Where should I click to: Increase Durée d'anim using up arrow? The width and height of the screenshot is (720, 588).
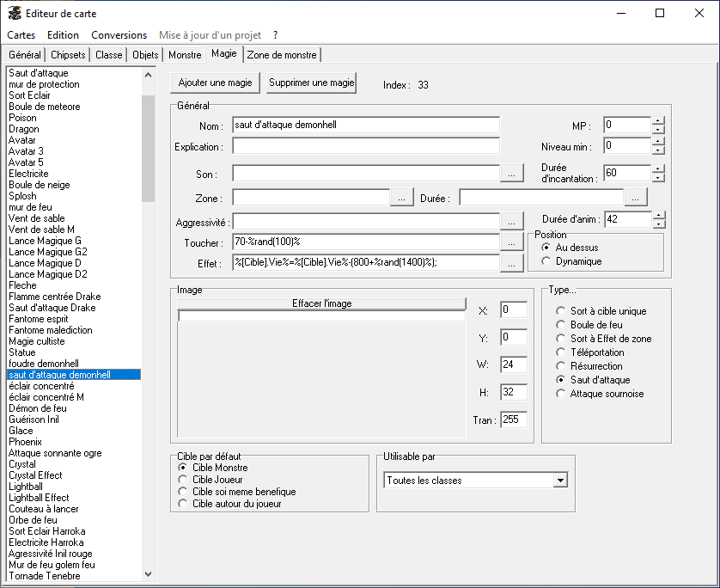pos(658,215)
